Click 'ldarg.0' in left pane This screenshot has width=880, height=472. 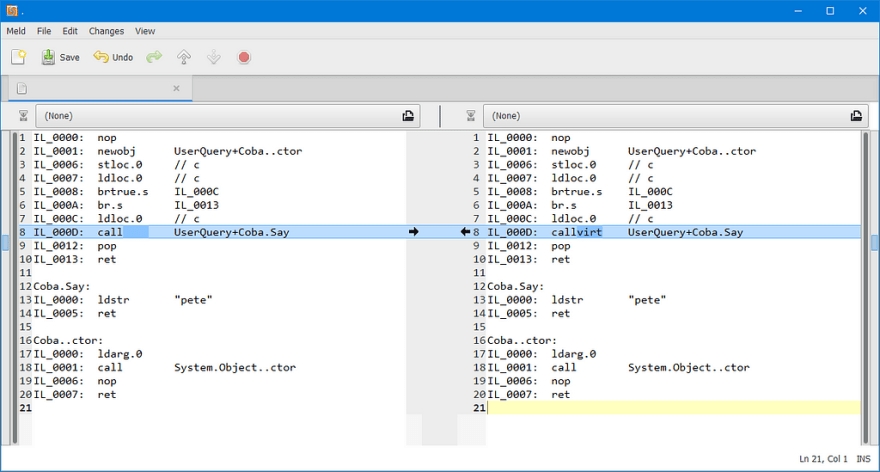tap(120, 354)
